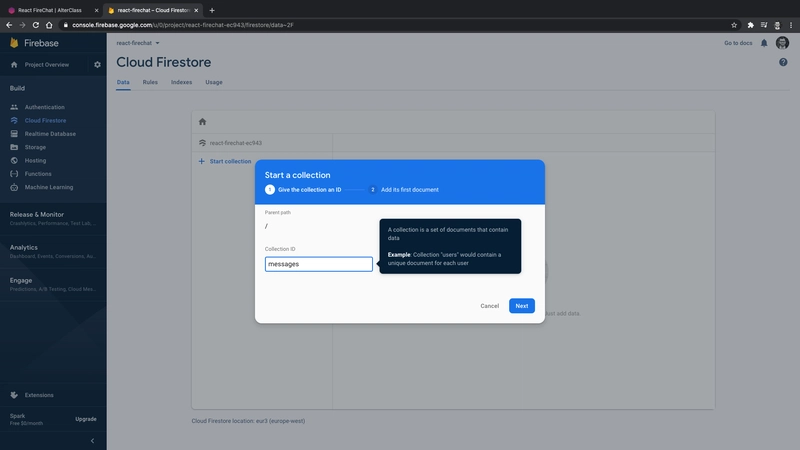The image size is (800, 450).
Task: Open Functions sidebar entry
Action: pos(38,173)
